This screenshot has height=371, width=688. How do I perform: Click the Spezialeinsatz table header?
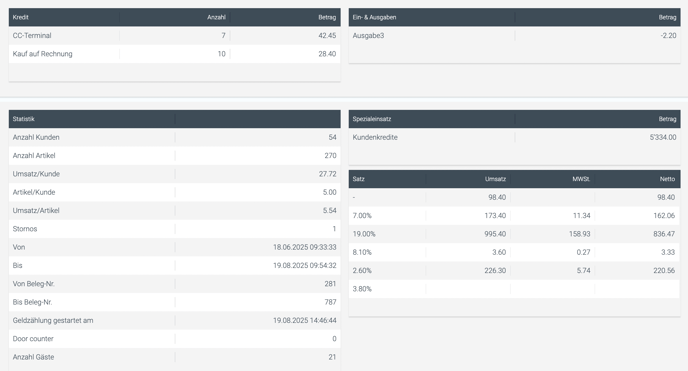[372, 119]
